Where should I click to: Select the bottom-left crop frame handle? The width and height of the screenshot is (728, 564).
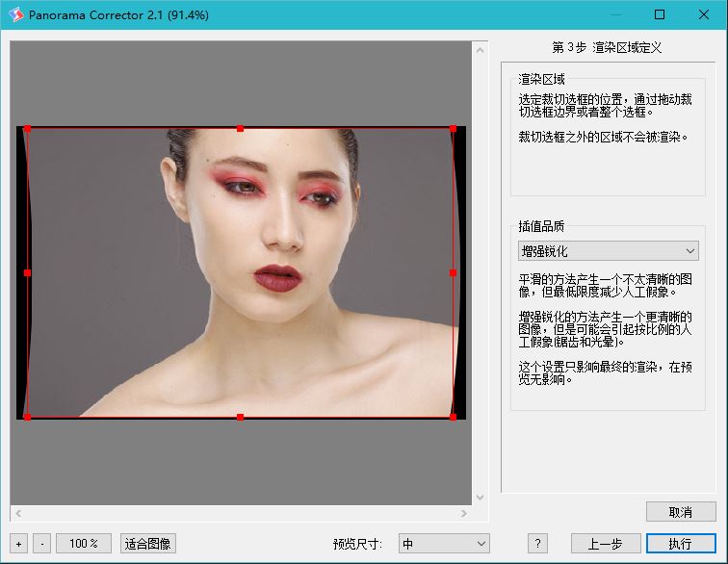click(27, 417)
